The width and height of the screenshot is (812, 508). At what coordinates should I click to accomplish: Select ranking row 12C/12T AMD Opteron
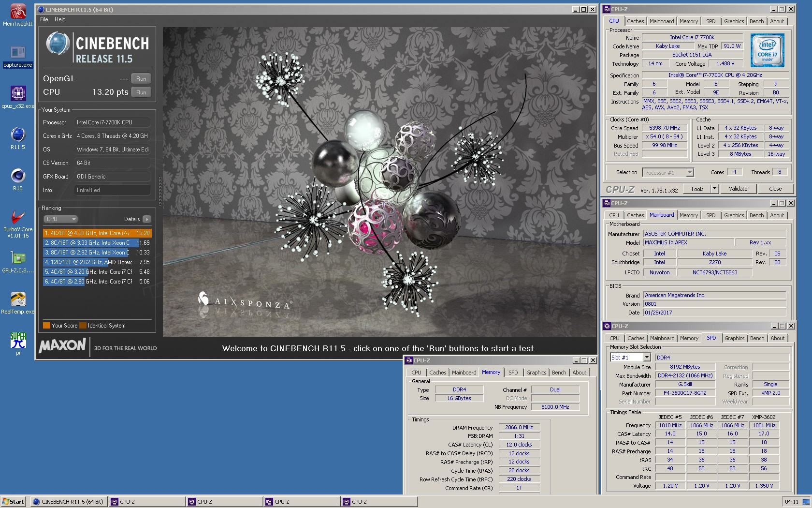(97, 262)
